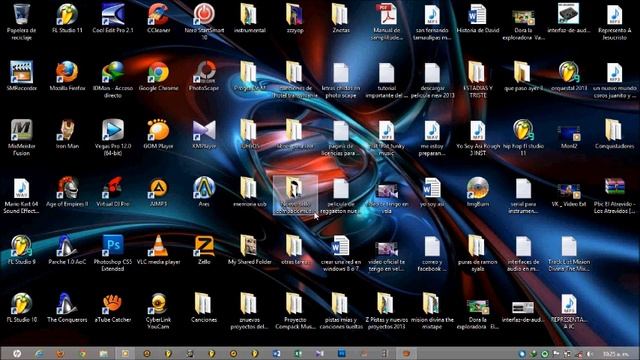Select Represento A Jesucristo MP3 file

point(614,22)
